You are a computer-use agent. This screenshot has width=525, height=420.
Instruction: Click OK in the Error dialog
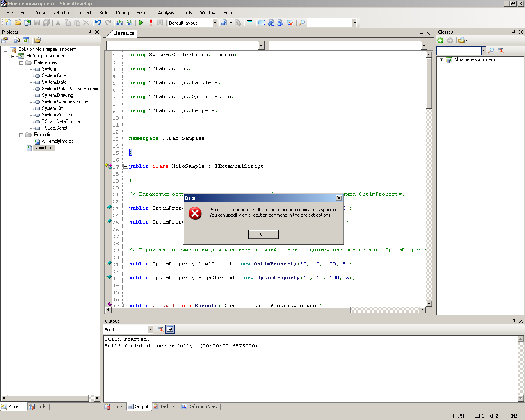click(x=263, y=234)
